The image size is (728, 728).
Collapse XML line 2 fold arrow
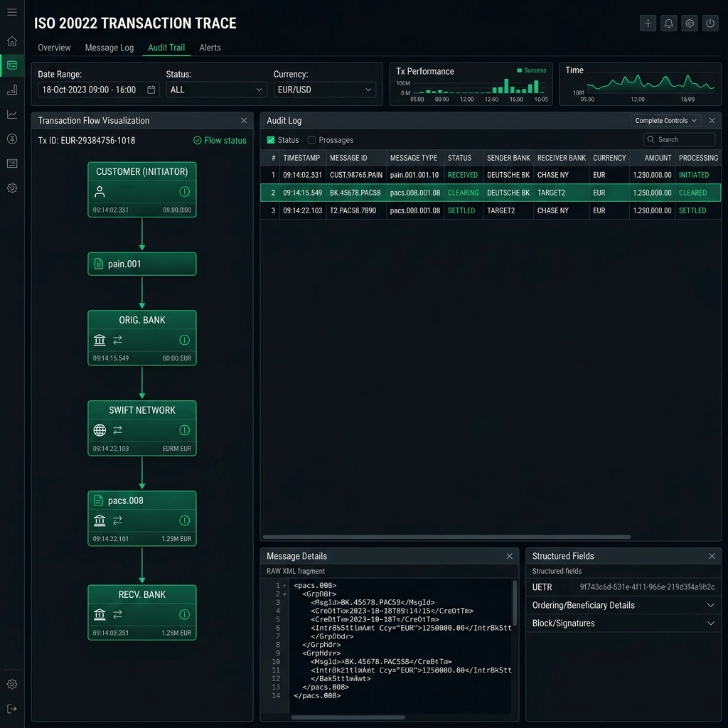pyautogui.click(x=284, y=594)
